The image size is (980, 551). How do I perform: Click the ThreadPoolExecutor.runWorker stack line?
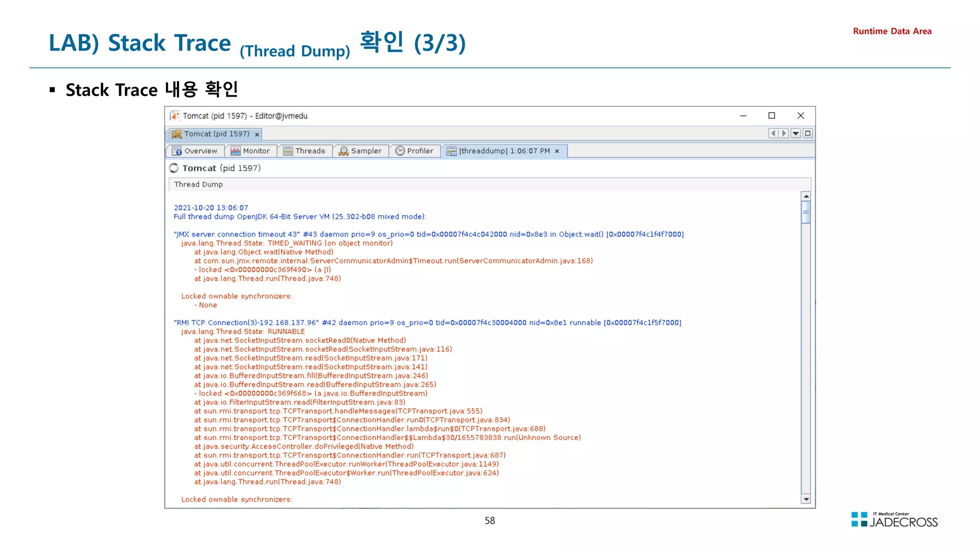(346, 464)
